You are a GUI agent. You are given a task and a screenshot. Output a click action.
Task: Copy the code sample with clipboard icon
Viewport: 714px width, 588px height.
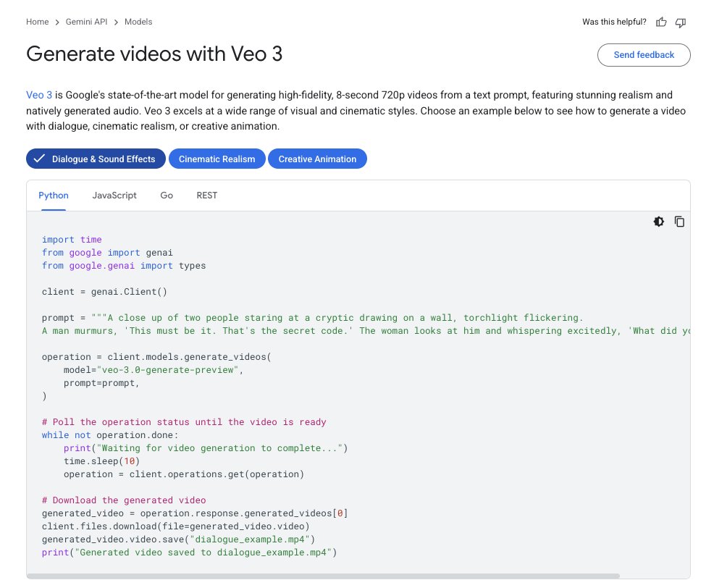point(679,222)
